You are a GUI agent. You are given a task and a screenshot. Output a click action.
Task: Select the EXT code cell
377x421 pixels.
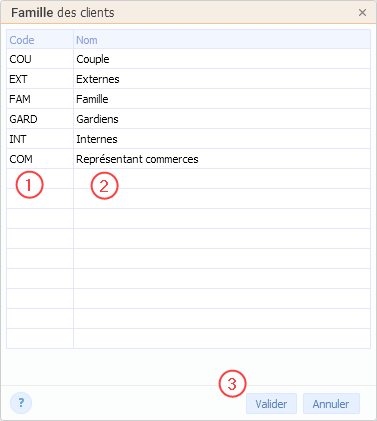point(40,79)
